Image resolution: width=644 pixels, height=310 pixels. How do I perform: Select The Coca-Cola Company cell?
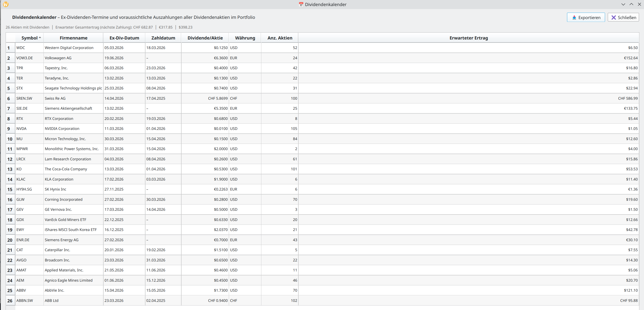click(x=74, y=169)
